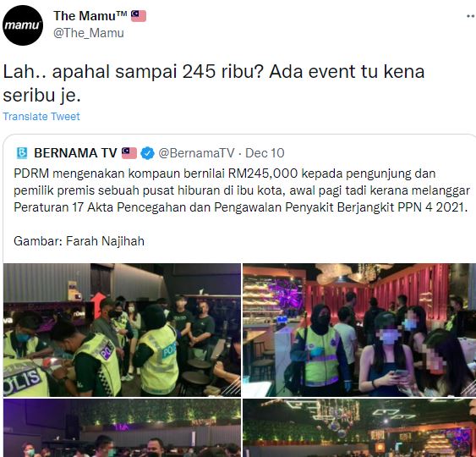Click the Malaysian flag next to The Mamu
Image resolution: width=476 pixels, height=457 pixels.
[x=139, y=16]
